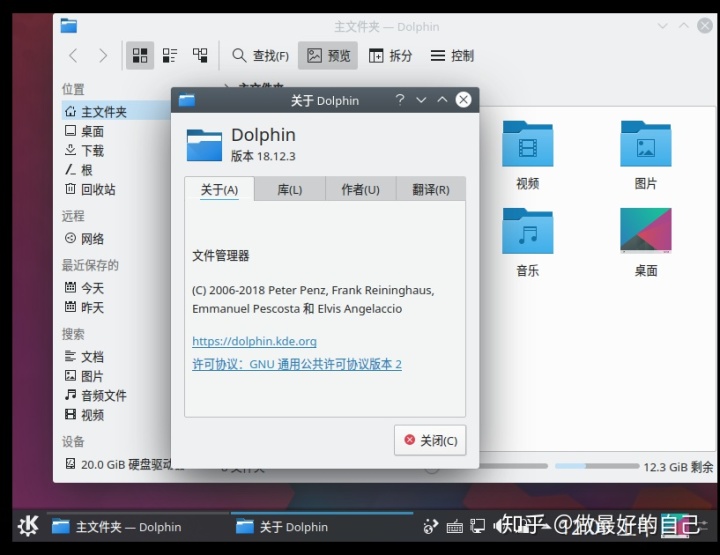
Task: Switch to the 翻译(R) tab
Action: [431, 190]
